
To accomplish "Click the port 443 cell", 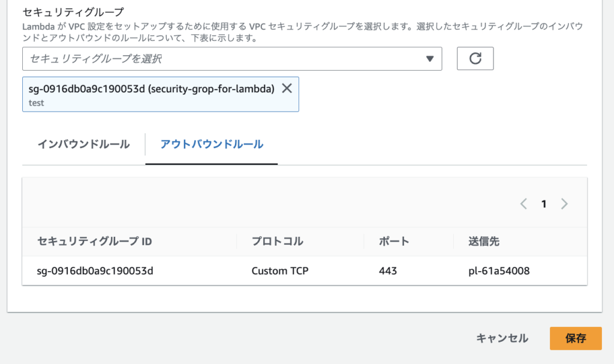I will [x=388, y=271].
